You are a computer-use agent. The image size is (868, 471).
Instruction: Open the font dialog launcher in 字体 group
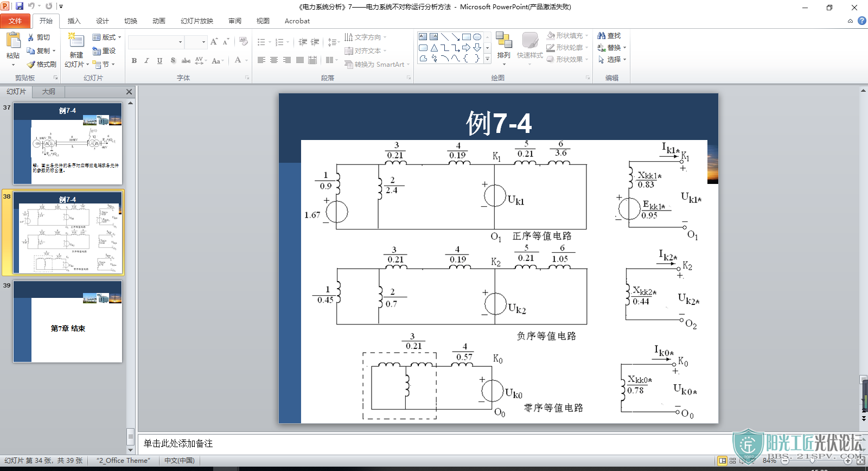tap(247, 78)
